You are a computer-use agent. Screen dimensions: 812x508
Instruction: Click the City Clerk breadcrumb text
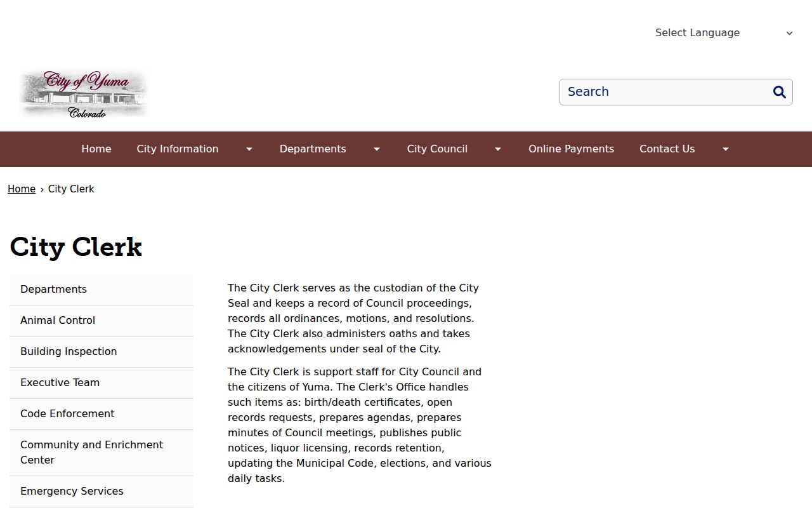71,189
